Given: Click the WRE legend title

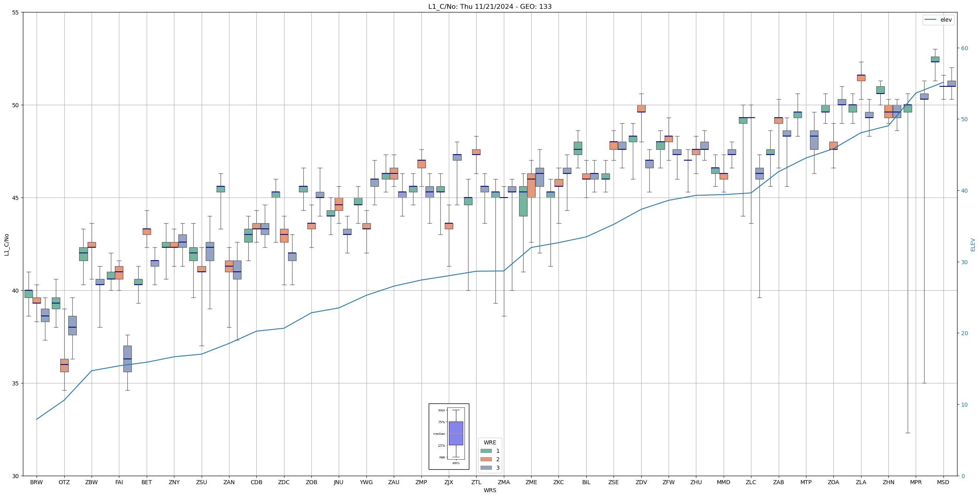Looking at the screenshot, I should pos(490,442).
